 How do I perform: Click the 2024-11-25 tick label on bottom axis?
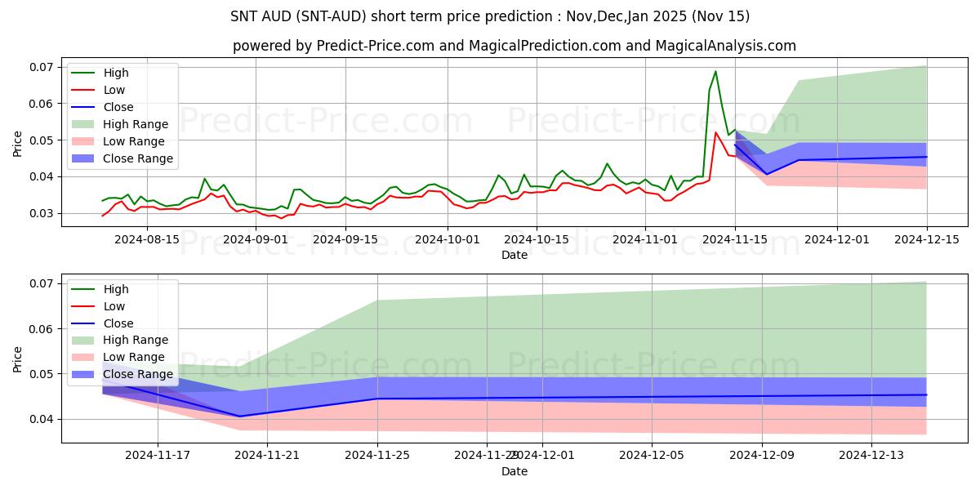point(377,456)
